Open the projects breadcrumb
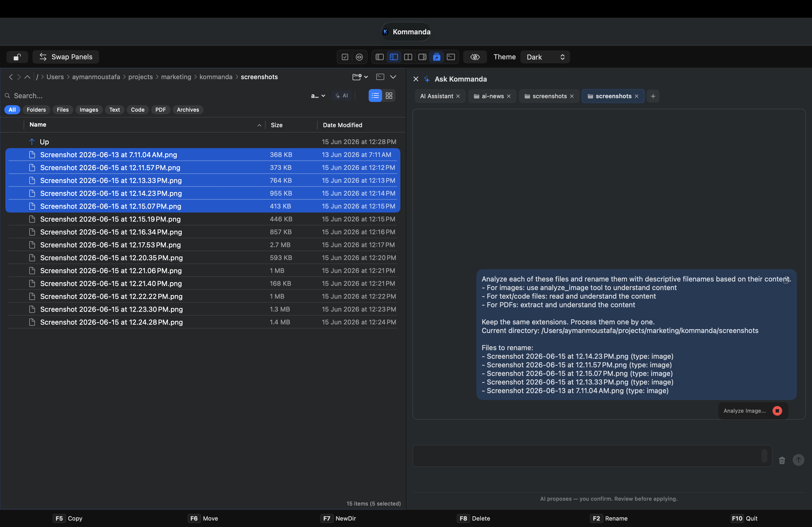 (140, 77)
